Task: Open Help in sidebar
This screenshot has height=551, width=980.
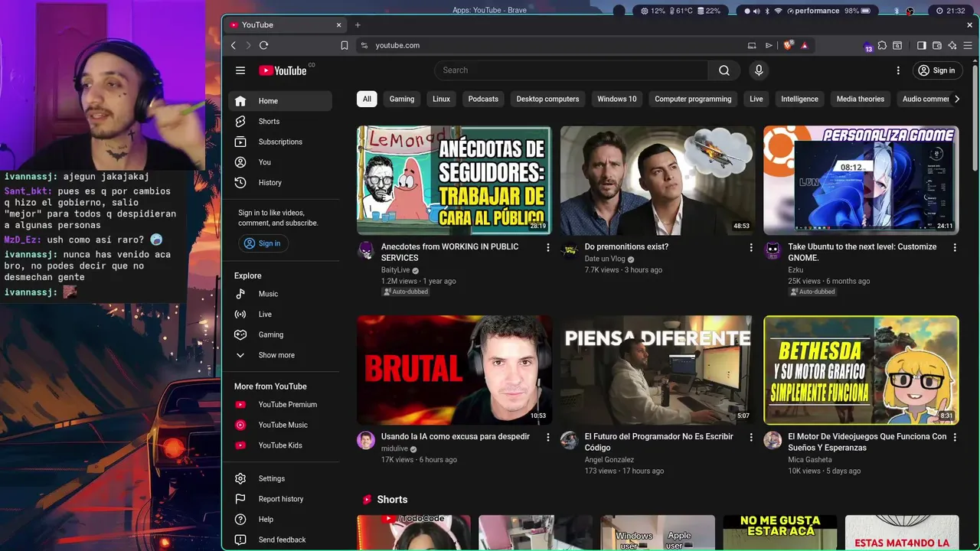Action: coord(279,519)
